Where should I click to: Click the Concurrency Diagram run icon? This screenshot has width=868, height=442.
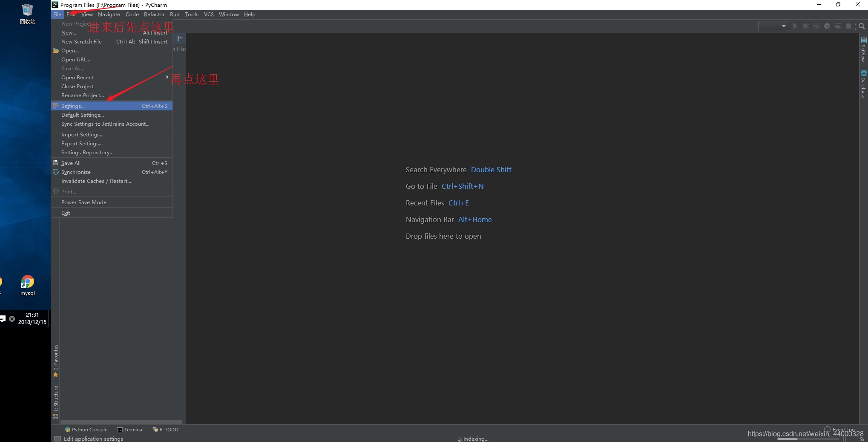(838, 26)
